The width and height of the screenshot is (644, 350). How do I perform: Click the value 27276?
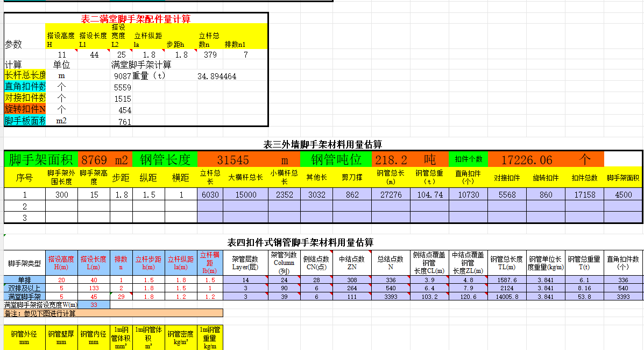tap(391, 194)
